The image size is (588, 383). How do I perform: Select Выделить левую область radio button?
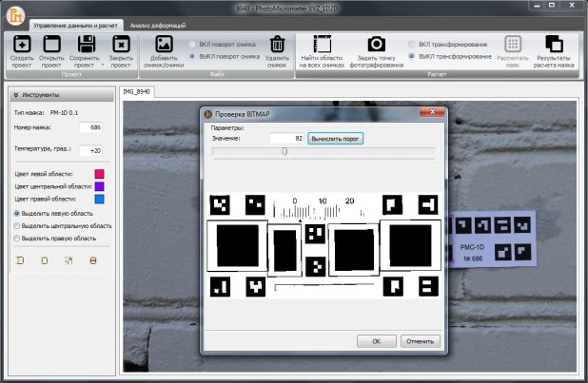pos(16,213)
